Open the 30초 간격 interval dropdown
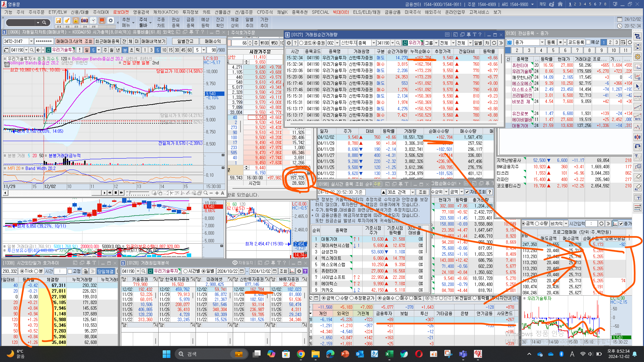644x362 pixels. tap(412, 192)
